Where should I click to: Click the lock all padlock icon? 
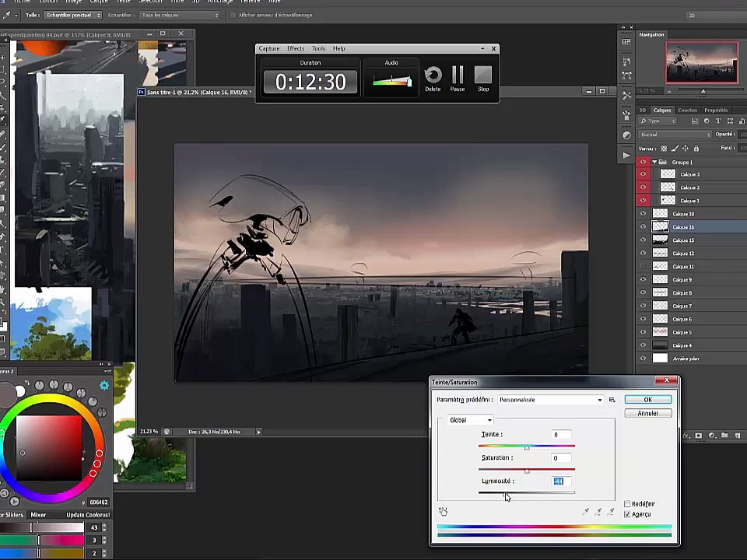(x=696, y=149)
